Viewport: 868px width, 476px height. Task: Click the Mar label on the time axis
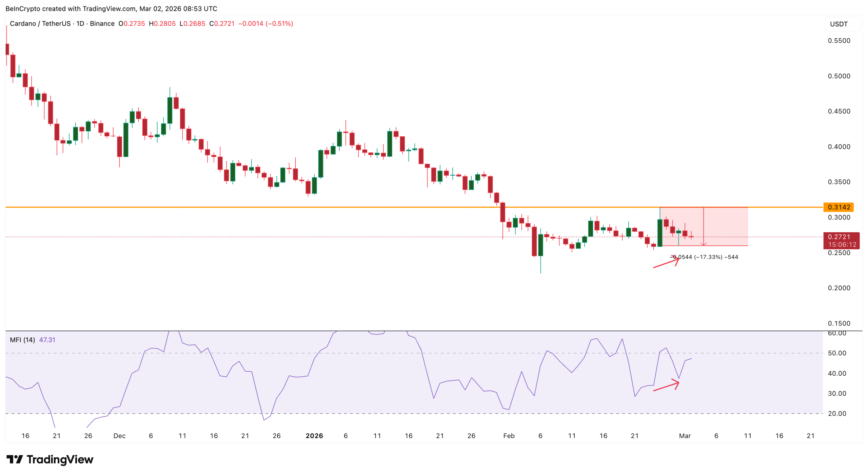[x=685, y=436]
